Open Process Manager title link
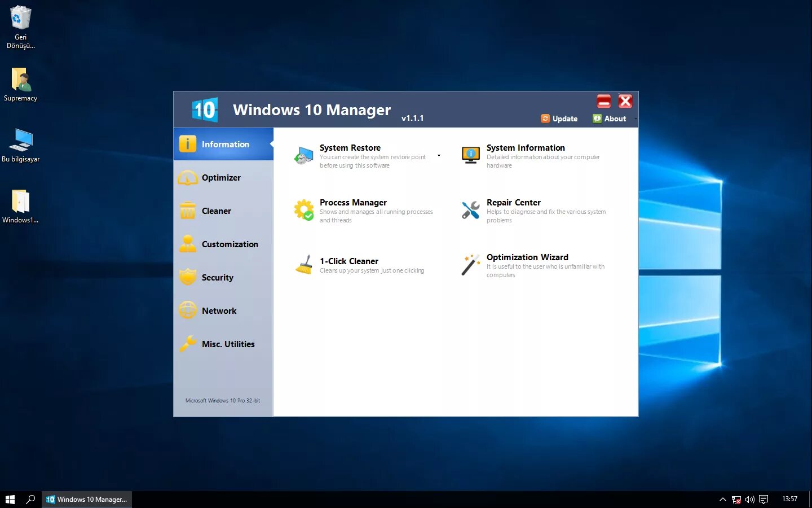 tap(353, 203)
